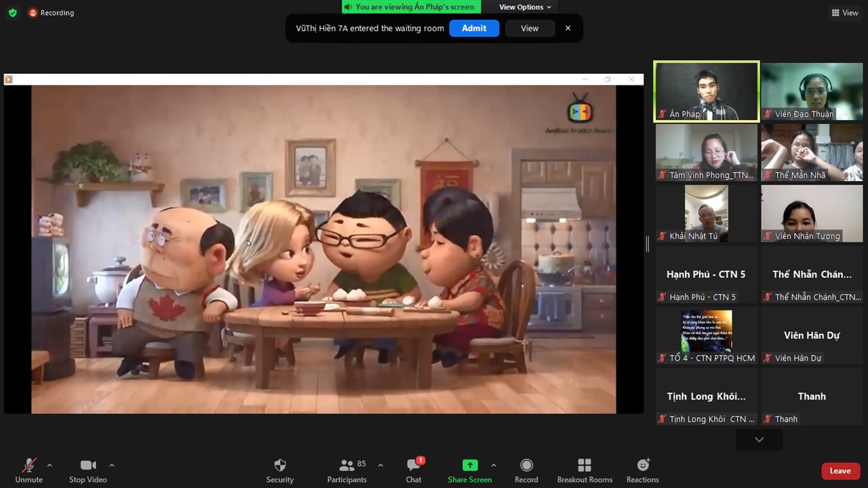Dismiss the waiting room notification

(x=568, y=28)
